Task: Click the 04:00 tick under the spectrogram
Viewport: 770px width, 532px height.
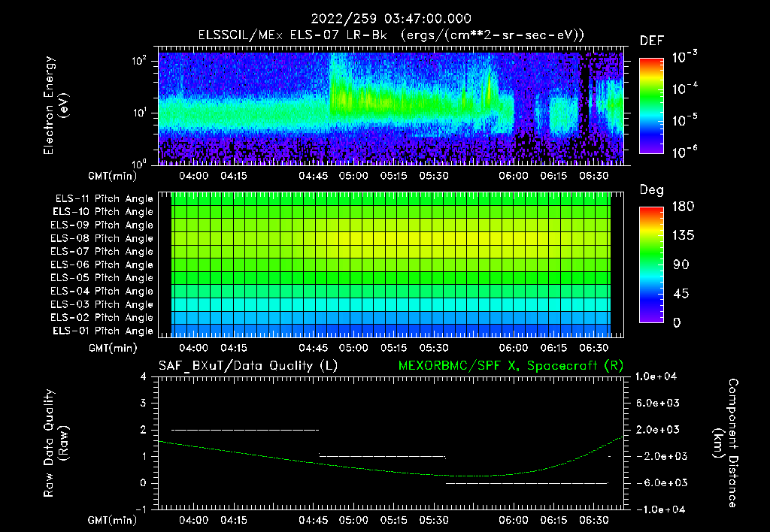Action: click(193, 176)
